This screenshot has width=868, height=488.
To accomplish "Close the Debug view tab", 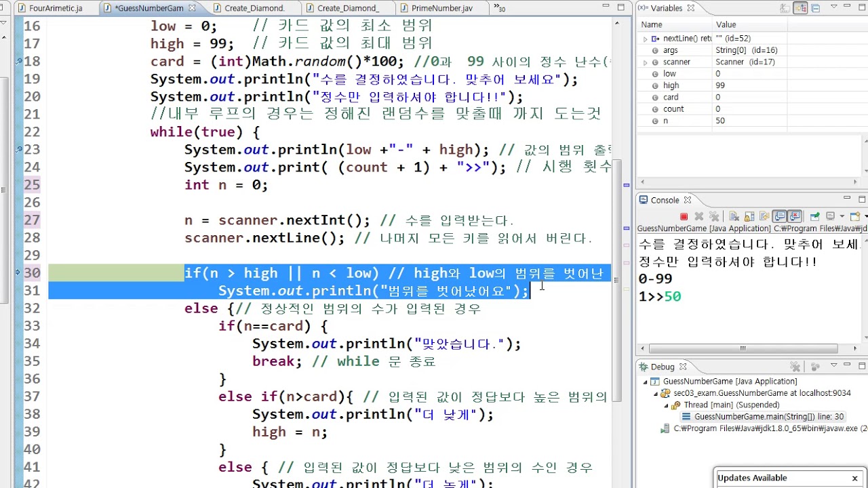I will pos(682,367).
